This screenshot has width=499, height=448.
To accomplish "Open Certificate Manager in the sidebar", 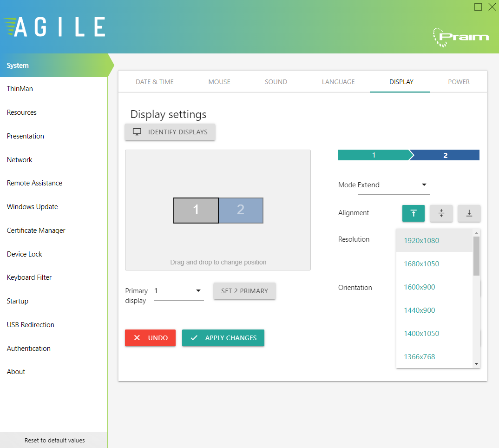I will click(x=53, y=230).
